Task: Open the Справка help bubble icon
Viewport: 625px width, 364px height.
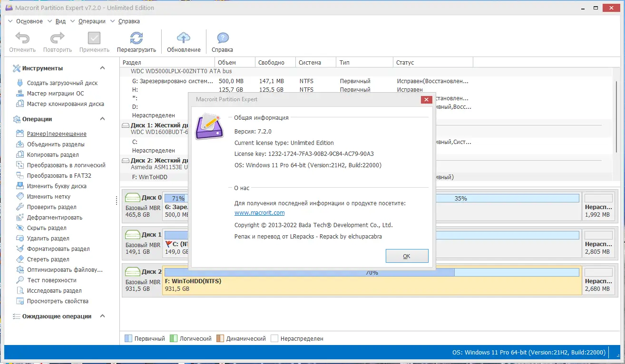Action: [223, 38]
